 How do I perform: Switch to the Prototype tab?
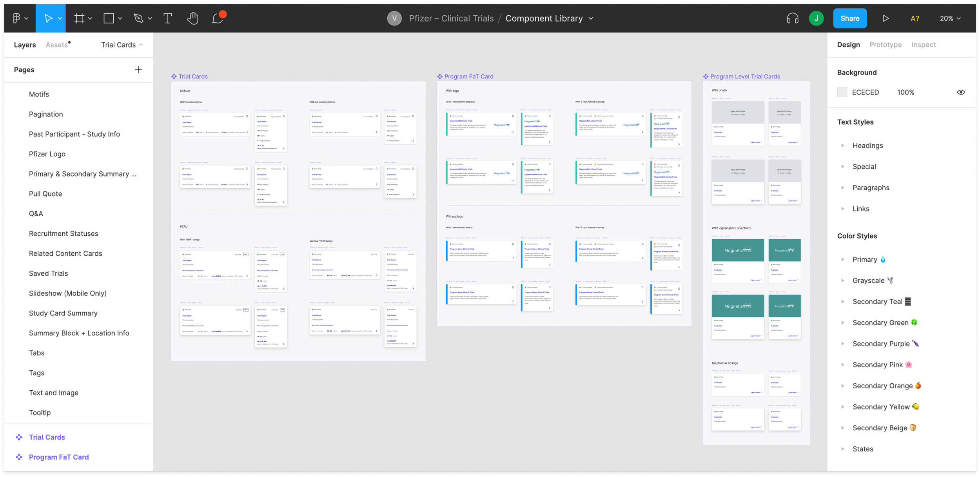885,44
